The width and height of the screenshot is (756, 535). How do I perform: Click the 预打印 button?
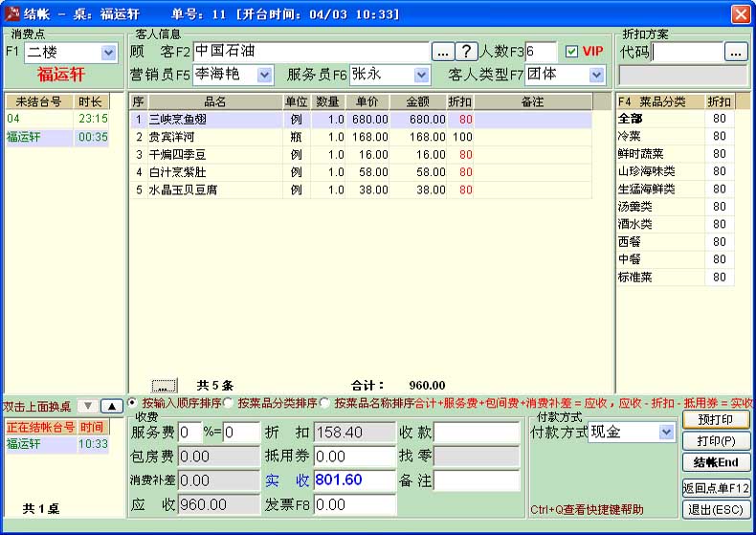tap(715, 420)
